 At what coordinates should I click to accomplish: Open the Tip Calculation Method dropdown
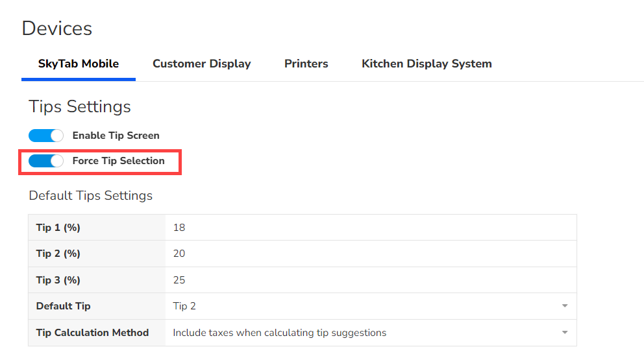click(370, 333)
